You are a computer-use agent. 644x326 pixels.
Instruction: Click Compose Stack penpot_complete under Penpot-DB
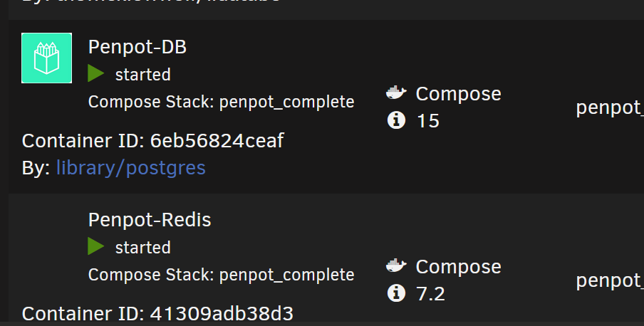(x=221, y=102)
